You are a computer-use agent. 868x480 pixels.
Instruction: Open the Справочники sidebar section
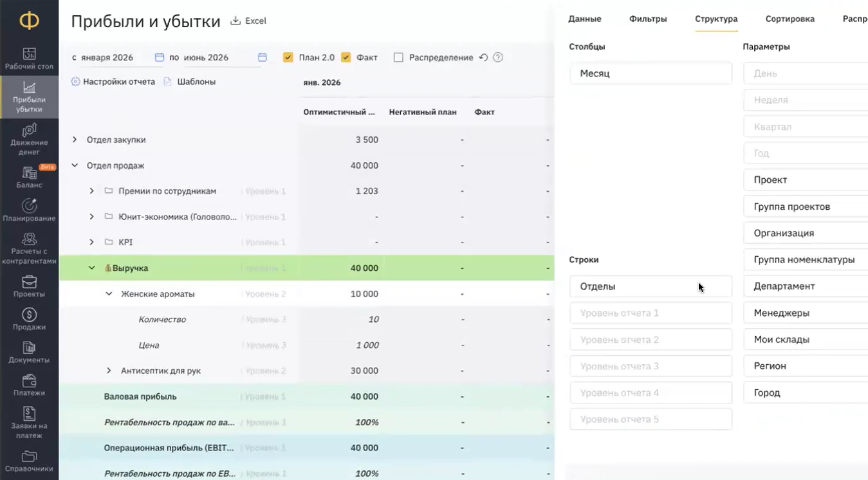[x=29, y=461]
